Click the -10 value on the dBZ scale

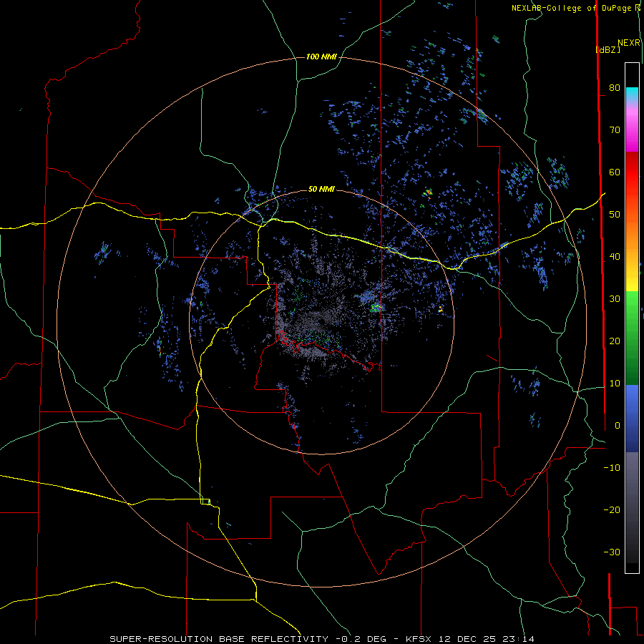(x=612, y=468)
